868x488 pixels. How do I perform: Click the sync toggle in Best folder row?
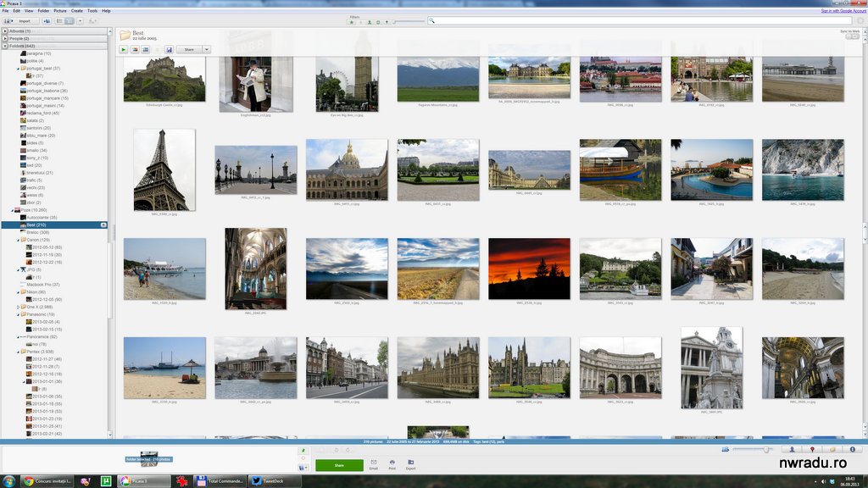point(103,225)
